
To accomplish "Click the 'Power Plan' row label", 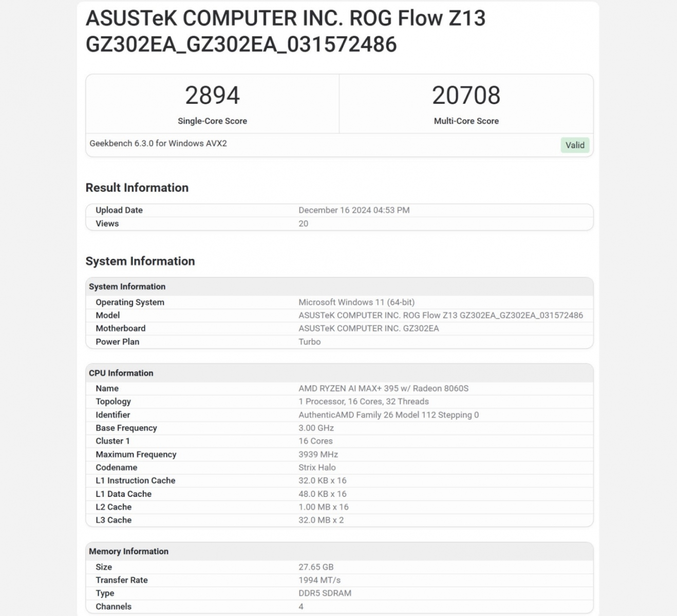I will tap(117, 342).
